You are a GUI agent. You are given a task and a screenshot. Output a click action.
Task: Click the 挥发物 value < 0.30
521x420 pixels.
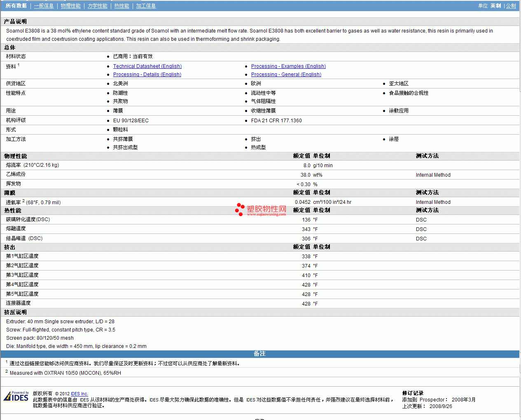point(304,184)
